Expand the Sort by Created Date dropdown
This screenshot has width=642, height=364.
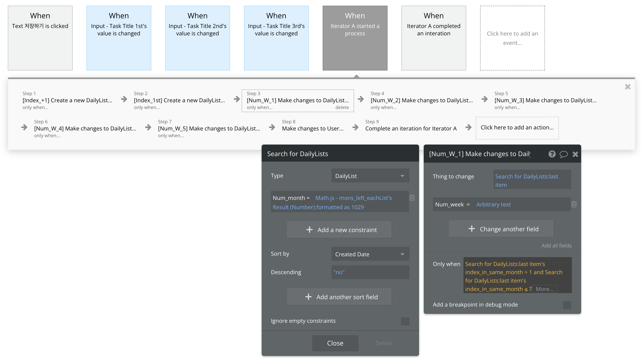(370, 254)
